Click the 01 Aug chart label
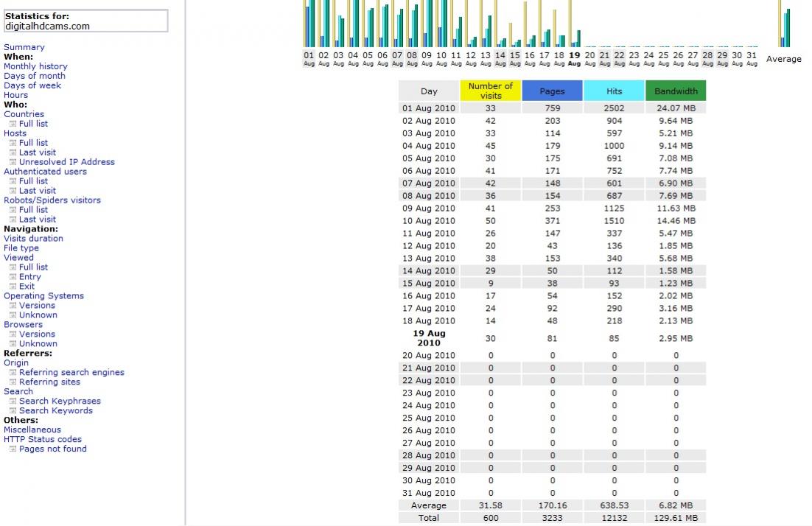This screenshot has width=812, height=526. click(309, 58)
